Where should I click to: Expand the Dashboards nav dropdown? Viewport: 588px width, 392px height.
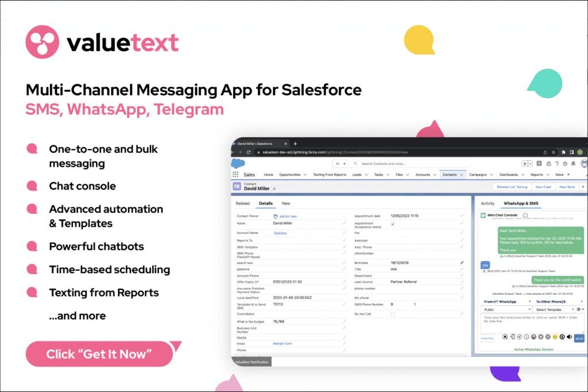pyautogui.click(x=523, y=175)
